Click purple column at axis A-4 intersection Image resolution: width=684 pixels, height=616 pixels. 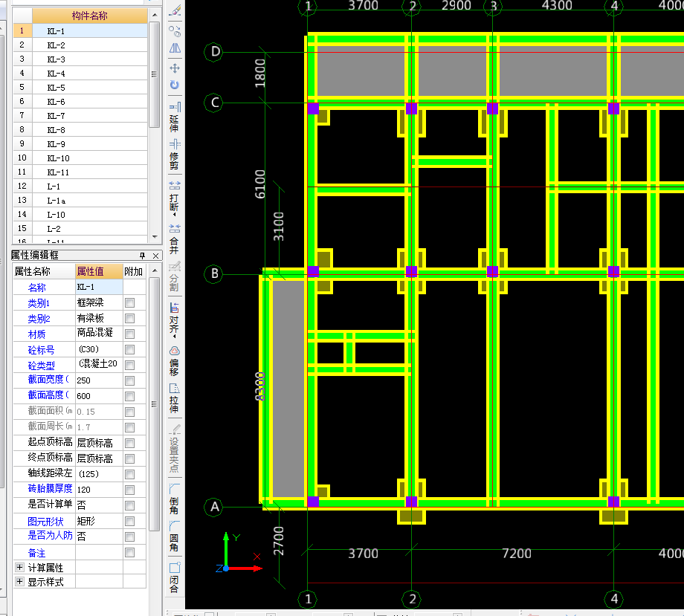pyautogui.click(x=613, y=502)
